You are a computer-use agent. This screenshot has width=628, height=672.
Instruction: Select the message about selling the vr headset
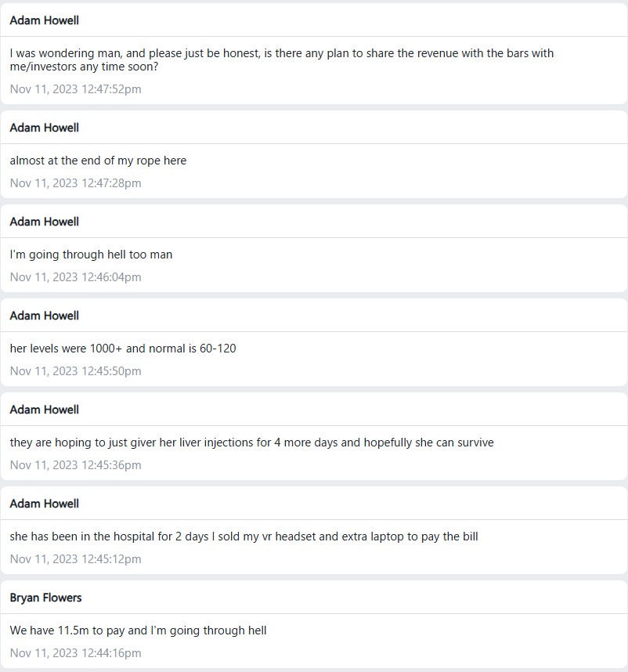[244, 537]
